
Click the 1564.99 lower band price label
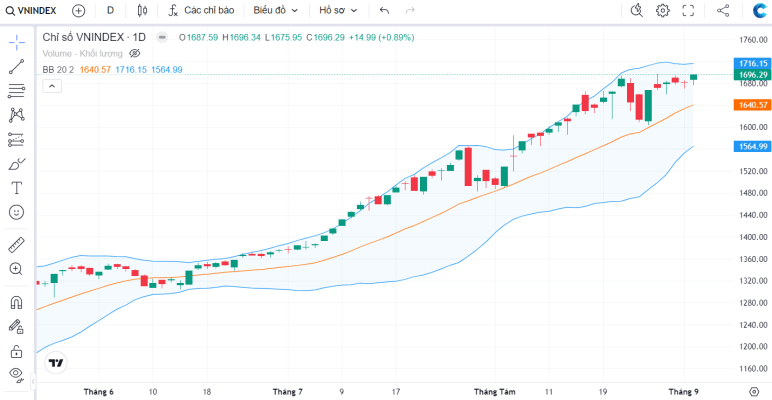coord(752,146)
